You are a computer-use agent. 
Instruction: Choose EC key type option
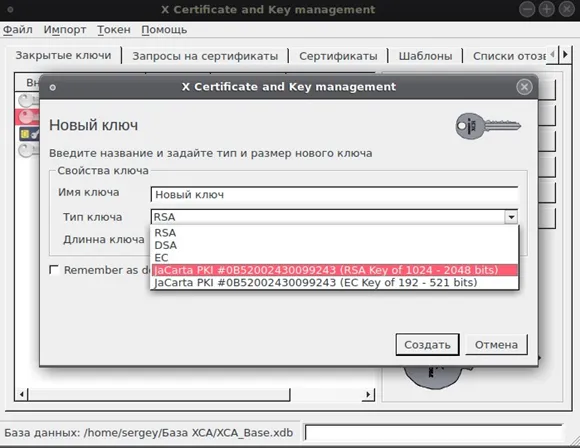pos(161,257)
